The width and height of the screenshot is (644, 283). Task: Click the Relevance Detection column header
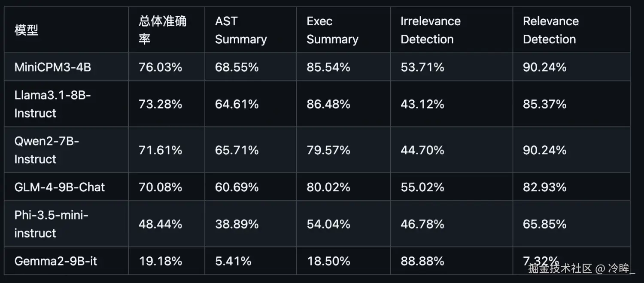tap(550, 30)
